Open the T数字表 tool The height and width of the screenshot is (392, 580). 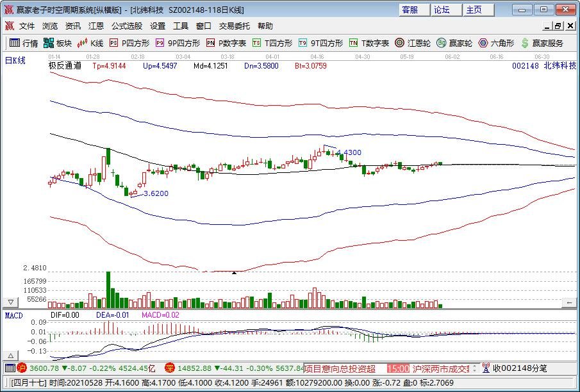coord(369,44)
